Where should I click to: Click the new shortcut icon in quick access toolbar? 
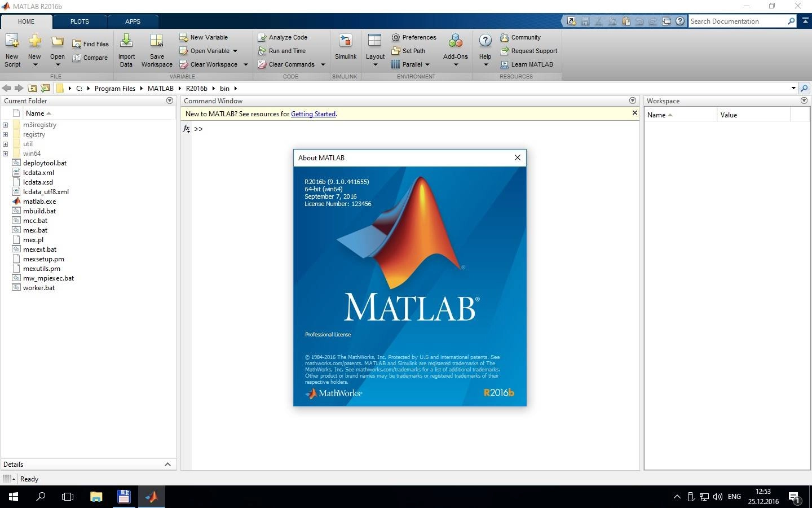[x=572, y=21]
